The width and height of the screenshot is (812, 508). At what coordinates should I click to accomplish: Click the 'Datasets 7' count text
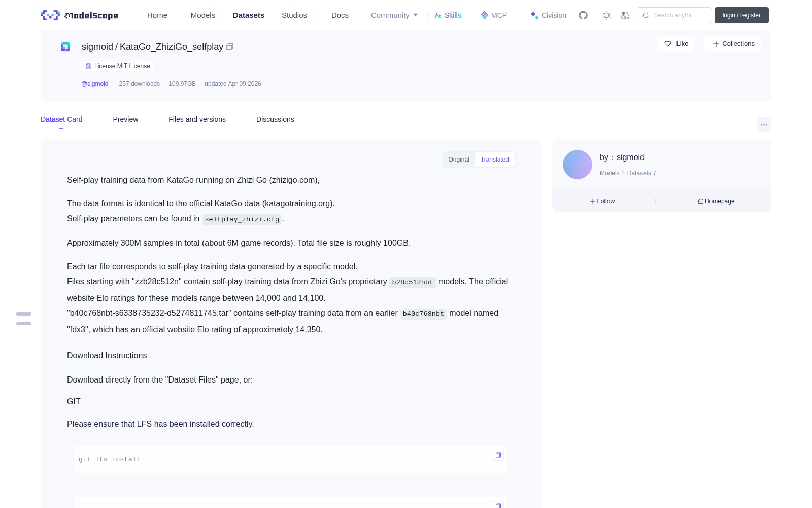click(x=641, y=173)
